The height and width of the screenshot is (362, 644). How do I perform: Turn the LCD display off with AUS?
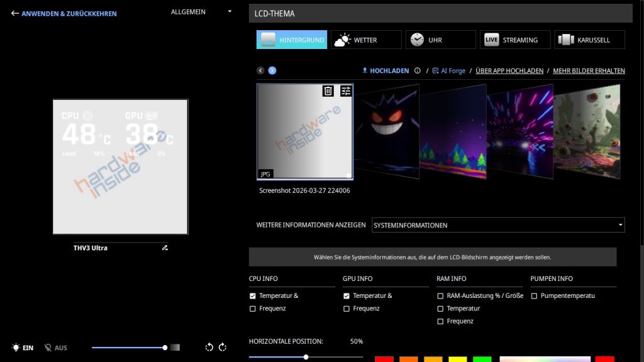[x=55, y=348]
